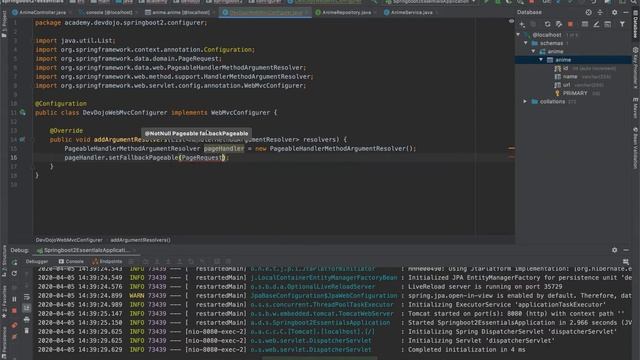Open the Debugger tab in Debug panel
Image resolution: width=640 pixels, height=360 pixels.
[37, 262]
